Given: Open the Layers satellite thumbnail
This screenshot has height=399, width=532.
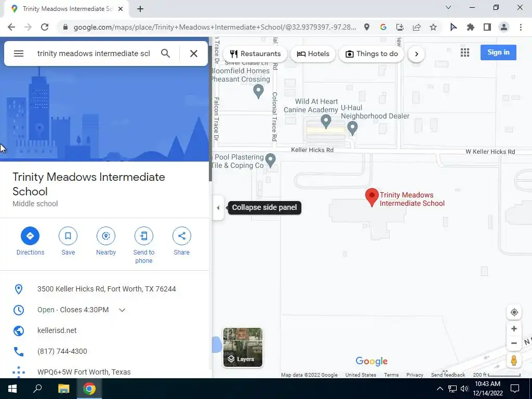Looking at the screenshot, I should click(243, 348).
